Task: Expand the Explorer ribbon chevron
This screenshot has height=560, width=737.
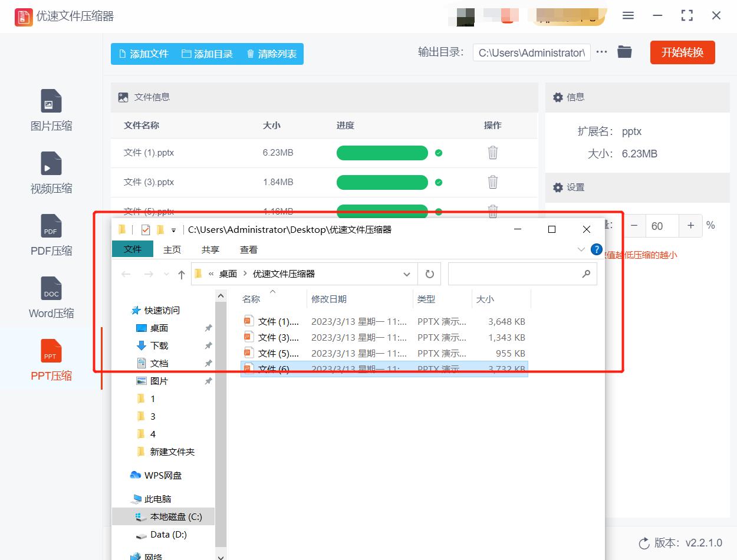Action: 581,249
